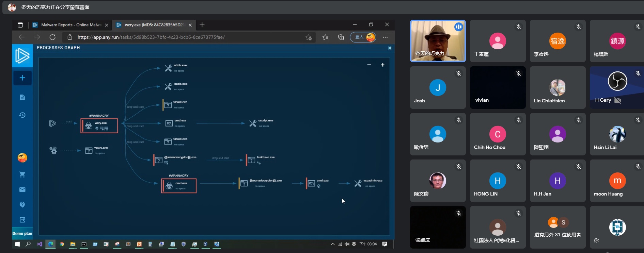Image resolution: width=644 pixels, height=253 pixels.
Task: Select the 李宿逸 participant tile
Action: tap(558, 41)
